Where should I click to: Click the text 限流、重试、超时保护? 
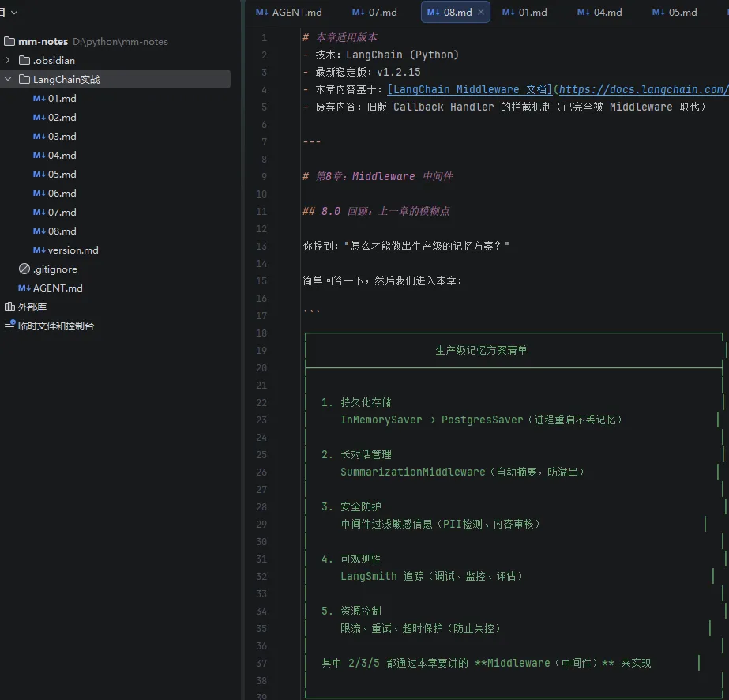click(392, 628)
